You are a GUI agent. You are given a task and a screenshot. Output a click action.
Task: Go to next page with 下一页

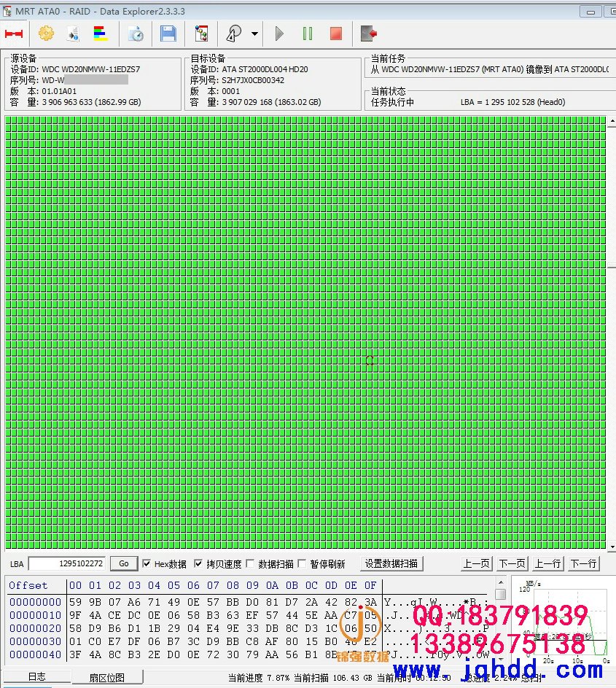pos(512,563)
